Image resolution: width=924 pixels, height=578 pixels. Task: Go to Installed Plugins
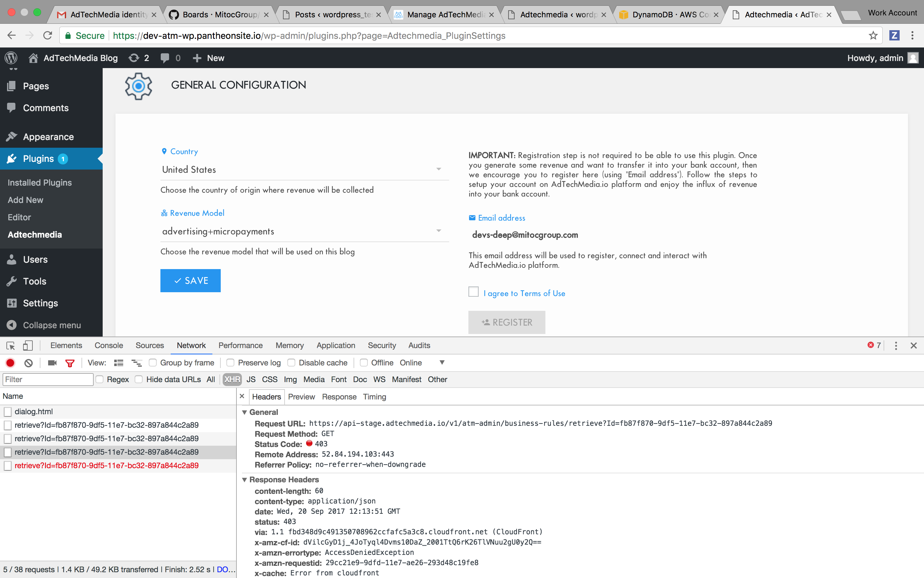(x=40, y=183)
